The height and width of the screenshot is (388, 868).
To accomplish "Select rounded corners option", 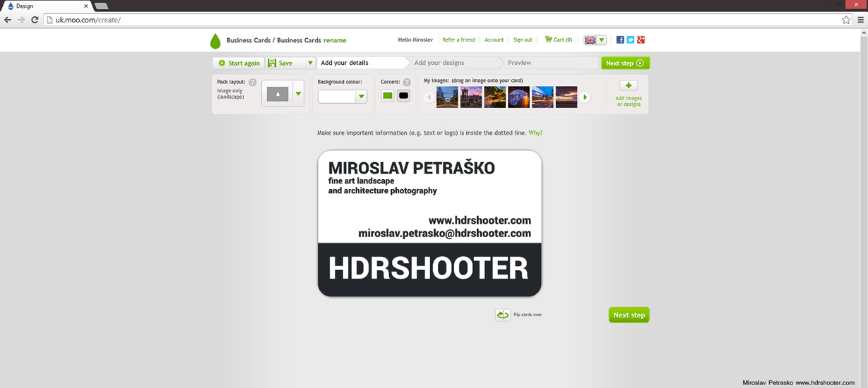I will pos(403,96).
